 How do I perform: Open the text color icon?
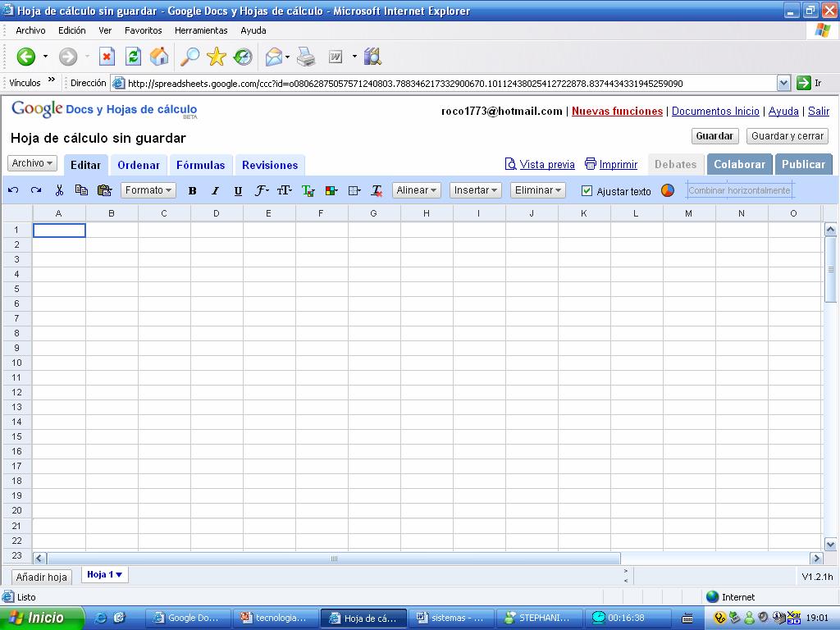[308, 190]
